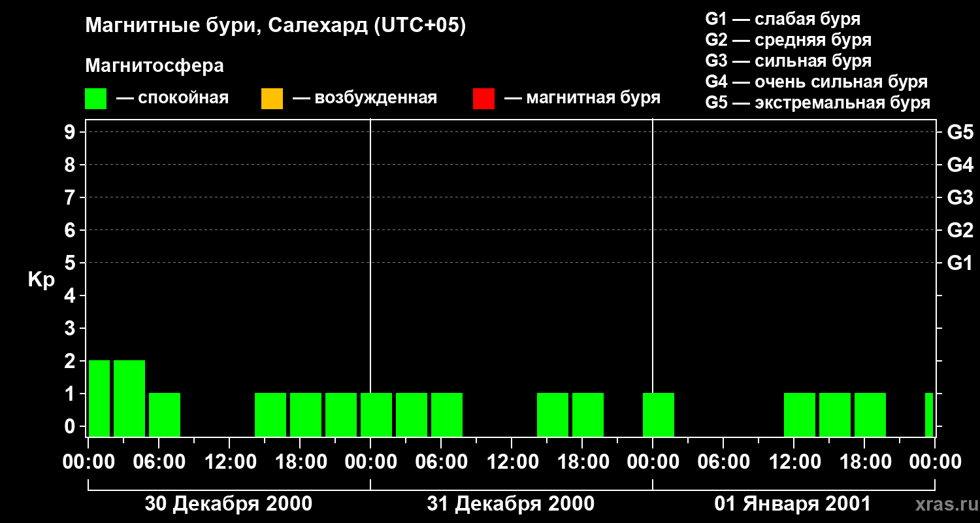Click the '12:00' time label under 30 December
980x523 pixels.
229,462
